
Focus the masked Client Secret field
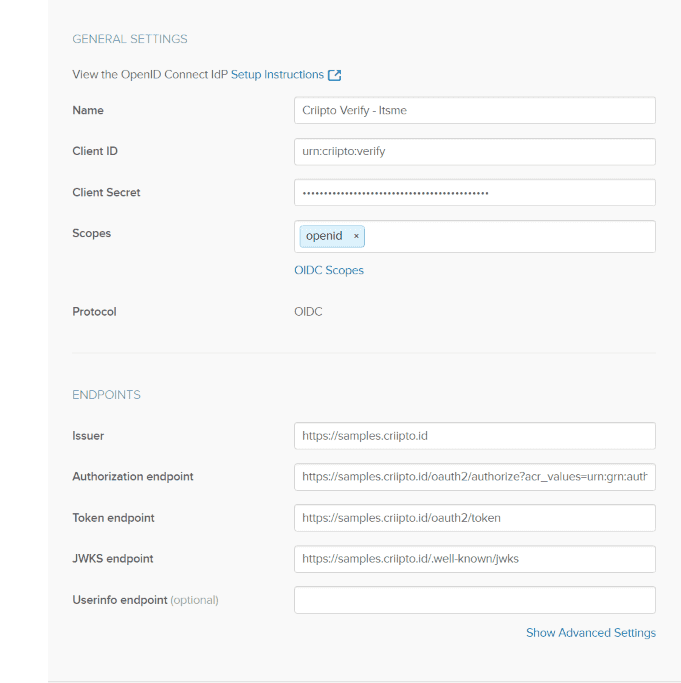(474, 193)
